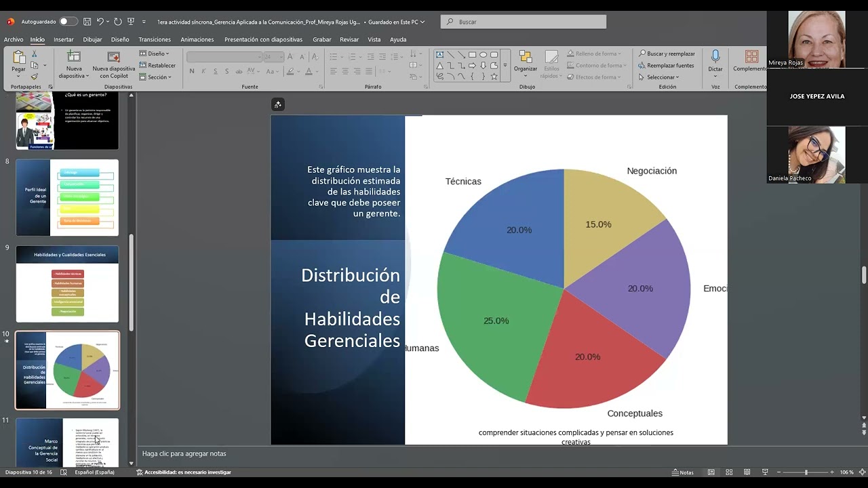Click the Copilot designer icon above slide

click(277, 104)
